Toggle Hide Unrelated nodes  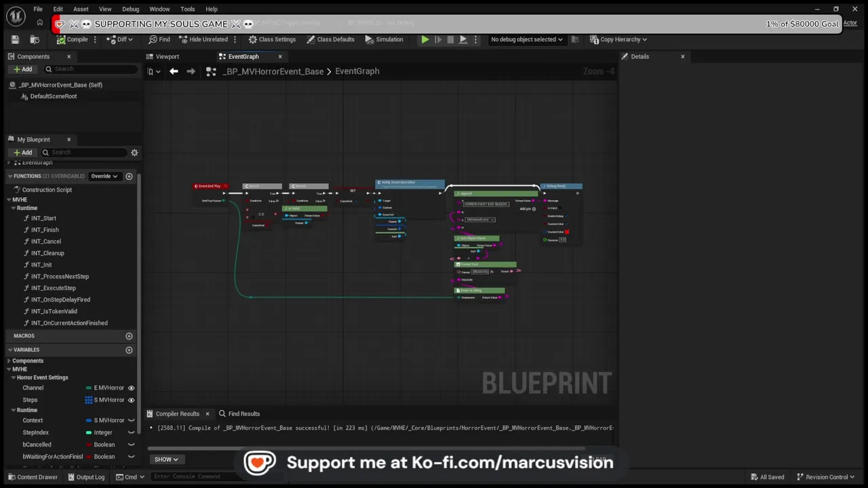(x=203, y=39)
